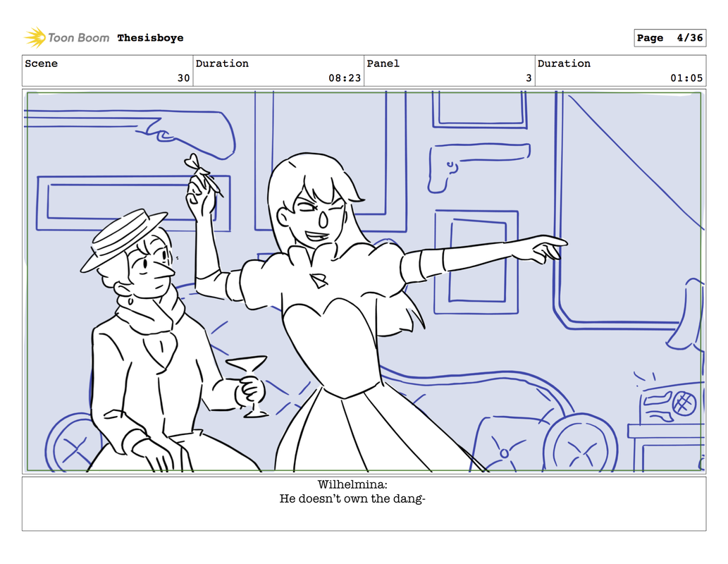Click the Panel number '3'
This screenshot has width=728, height=564.
coord(529,78)
